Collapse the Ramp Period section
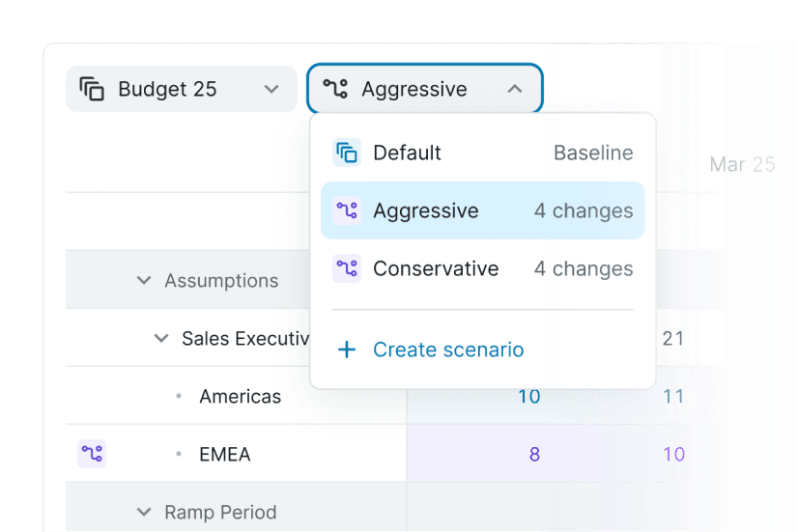Screen dimensions: 798x532 point(144,513)
